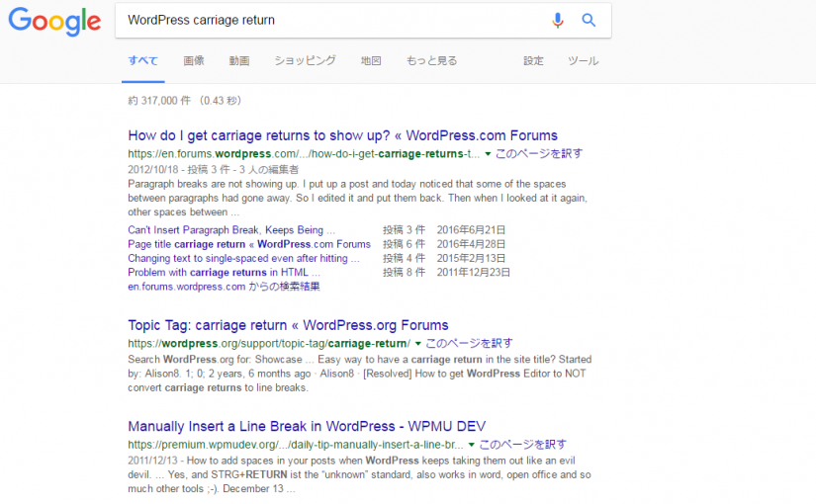Translate first result with このページを訳す
The image size is (816, 504).
tap(539, 154)
